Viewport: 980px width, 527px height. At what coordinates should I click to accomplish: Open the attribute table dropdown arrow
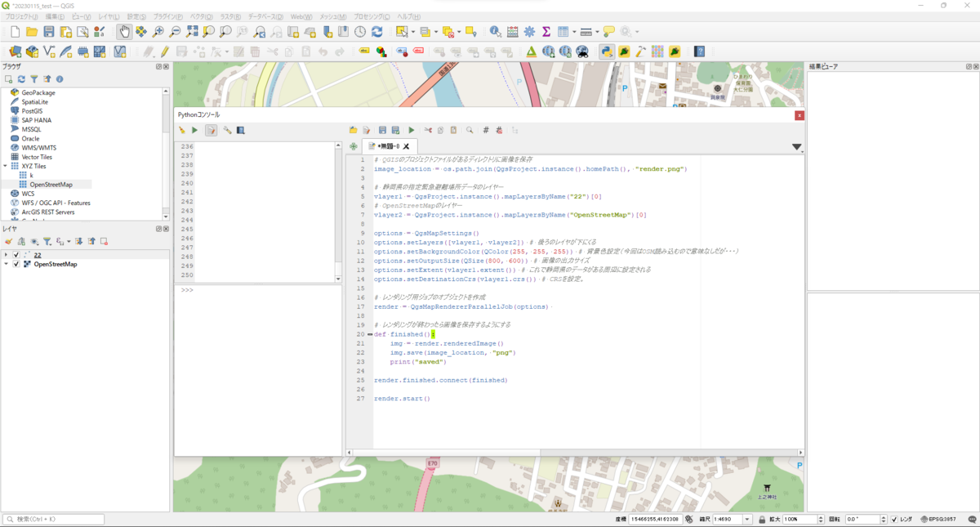click(x=572, y=33)
